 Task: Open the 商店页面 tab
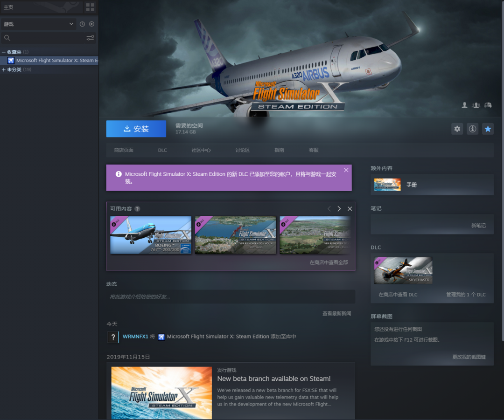pyautogui.click(x=124, y=150)
